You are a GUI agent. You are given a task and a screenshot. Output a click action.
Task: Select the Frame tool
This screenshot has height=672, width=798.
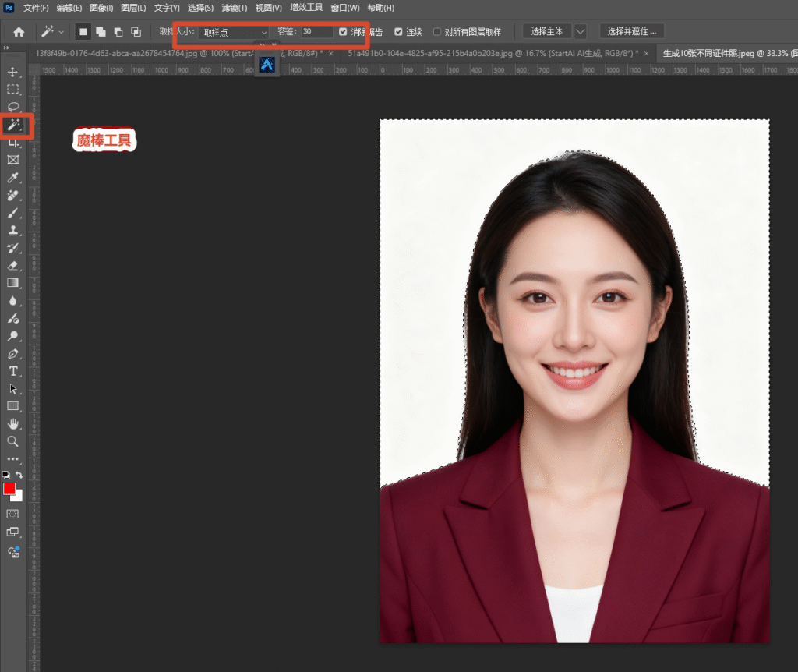pos(12,160)
